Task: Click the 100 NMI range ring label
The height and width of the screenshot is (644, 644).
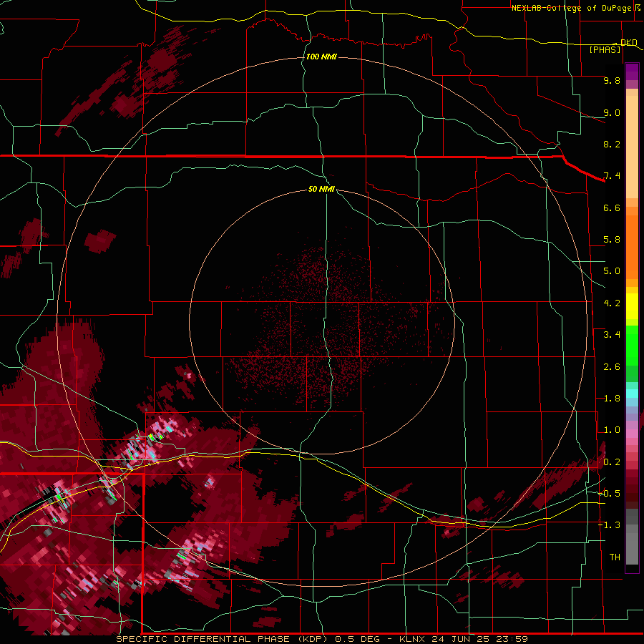Action: (321, 57)
